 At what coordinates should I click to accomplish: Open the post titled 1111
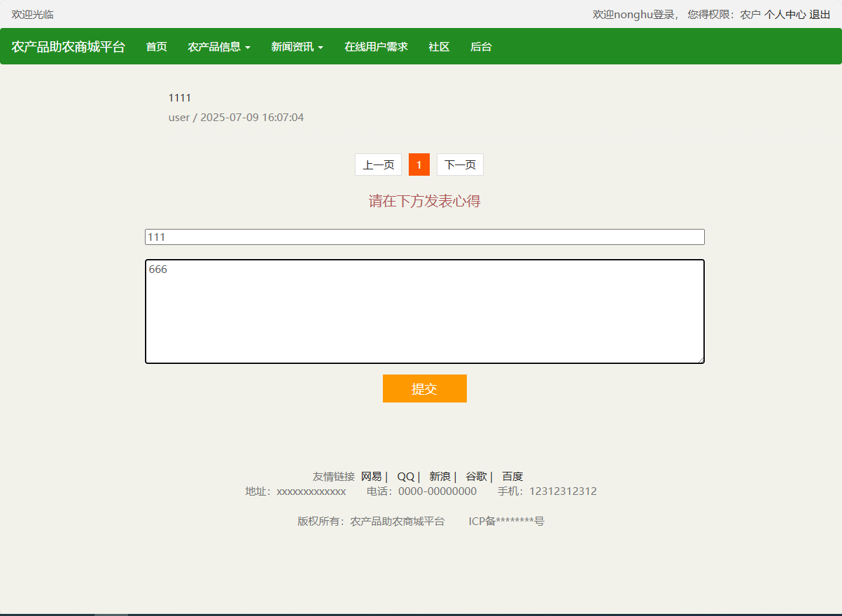pyautogui.click(x=180, y=97)
